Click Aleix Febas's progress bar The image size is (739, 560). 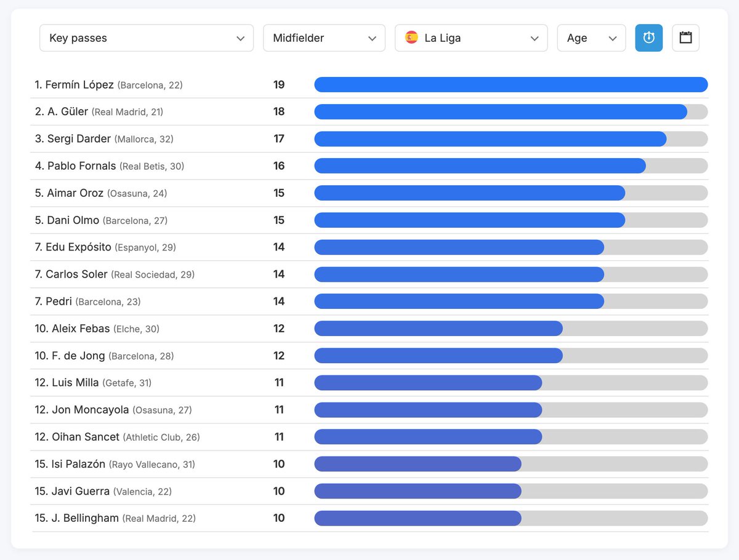coord(511,328)
